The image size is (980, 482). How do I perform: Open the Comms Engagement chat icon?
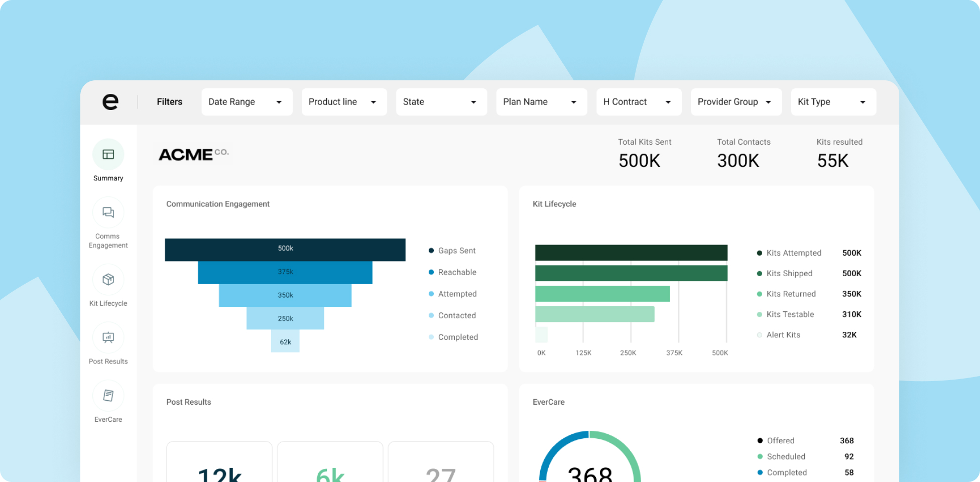108,212
